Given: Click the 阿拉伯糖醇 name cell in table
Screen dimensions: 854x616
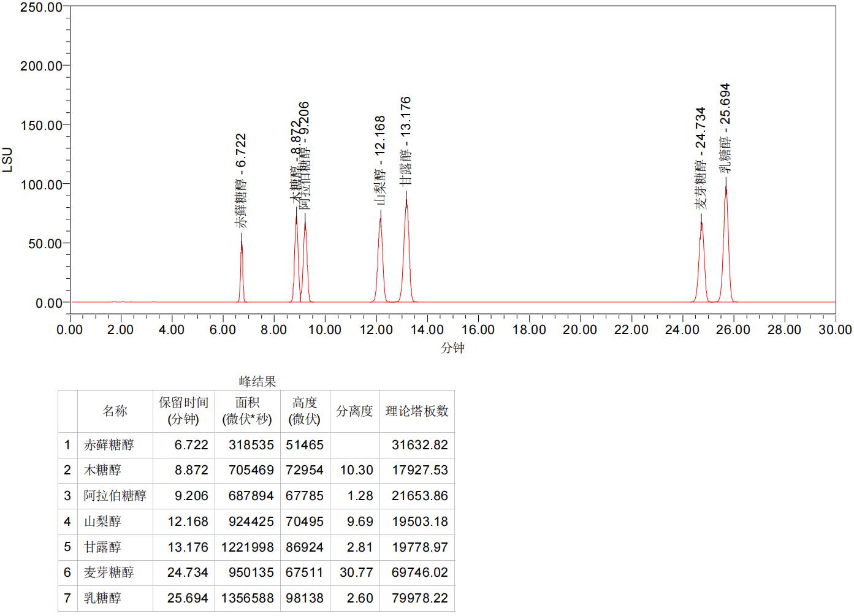Looking at the screenshot, I should pos(115,496).
